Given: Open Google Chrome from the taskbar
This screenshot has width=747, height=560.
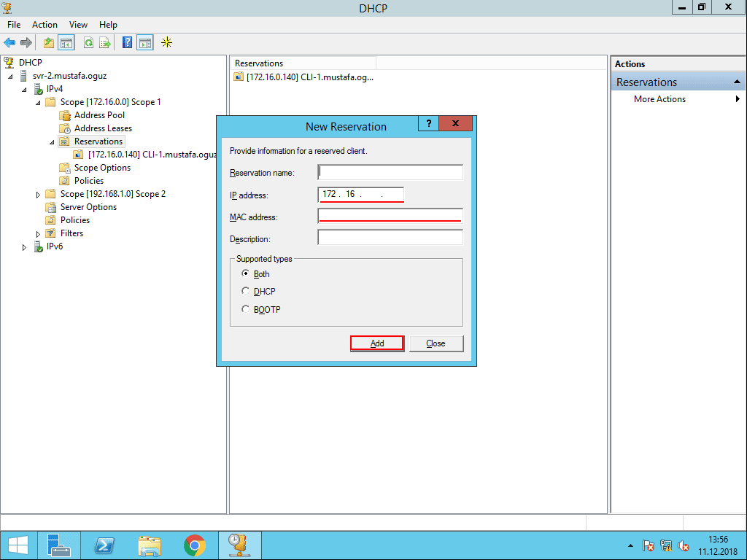Looking at the screenshot, I should point(194,545).
